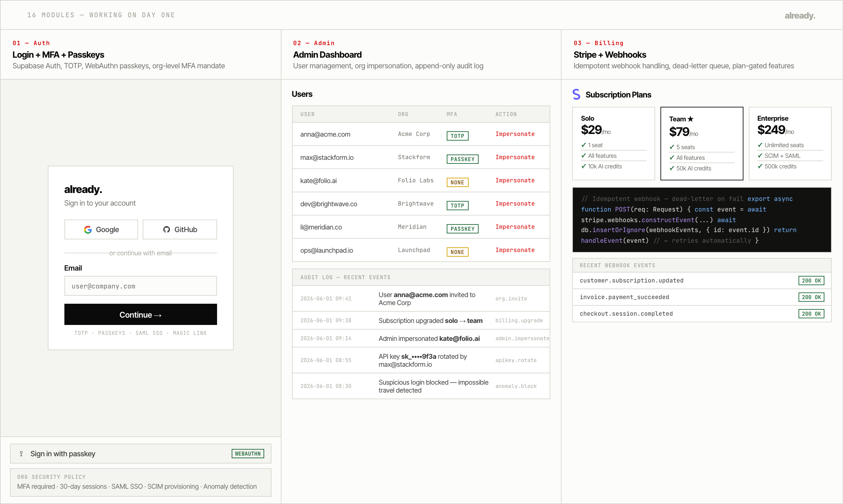Open the billing.upgrade audit entry
843x504 pixels.
tap(421, 321)
